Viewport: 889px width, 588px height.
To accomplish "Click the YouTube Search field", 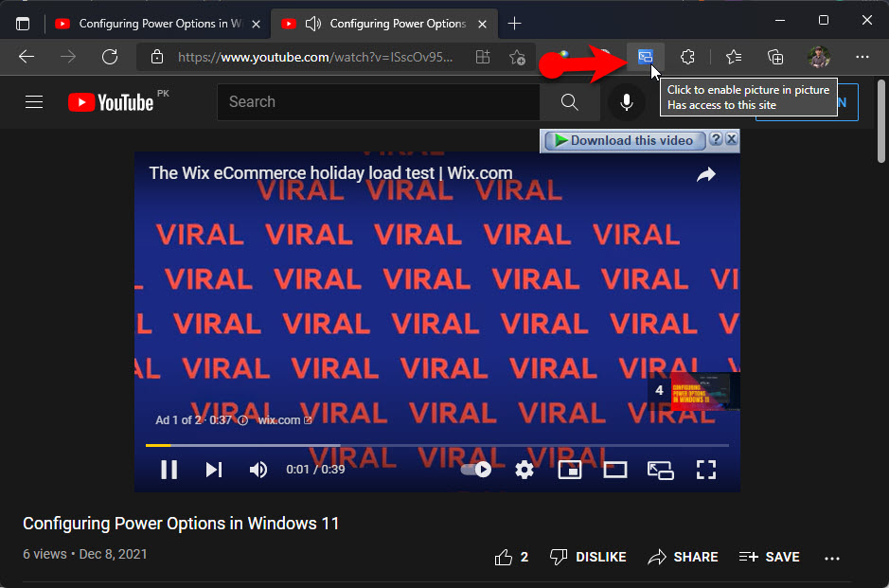I will pos(378,102).
